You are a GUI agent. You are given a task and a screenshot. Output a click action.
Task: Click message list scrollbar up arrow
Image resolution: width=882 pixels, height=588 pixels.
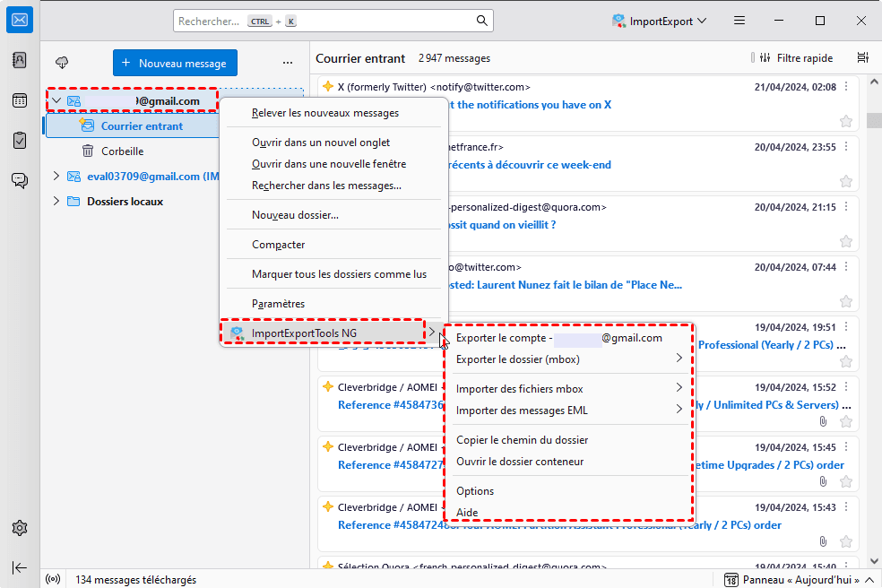[874, 82]
